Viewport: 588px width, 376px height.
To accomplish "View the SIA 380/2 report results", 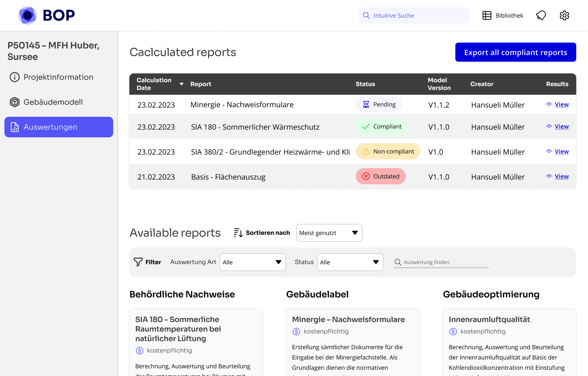I will point(562,152).
